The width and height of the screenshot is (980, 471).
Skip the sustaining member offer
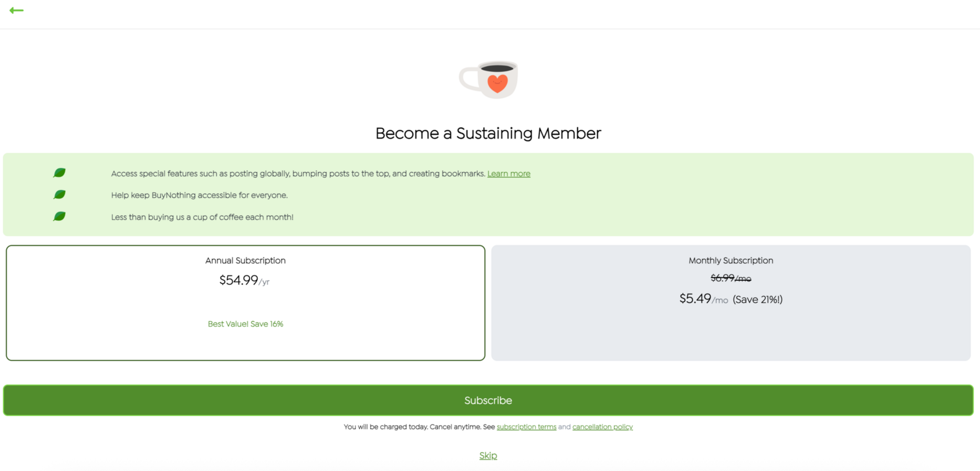pos(488,455)
